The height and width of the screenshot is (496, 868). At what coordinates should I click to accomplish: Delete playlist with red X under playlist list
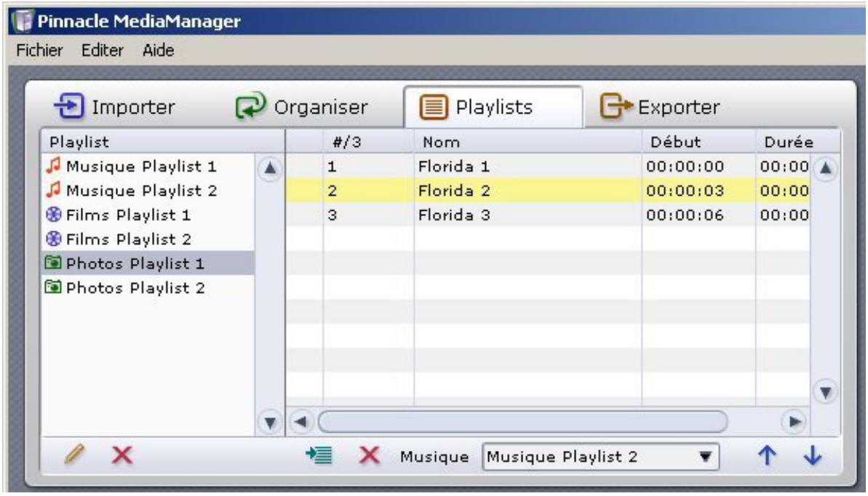click(x=122, y=455)
